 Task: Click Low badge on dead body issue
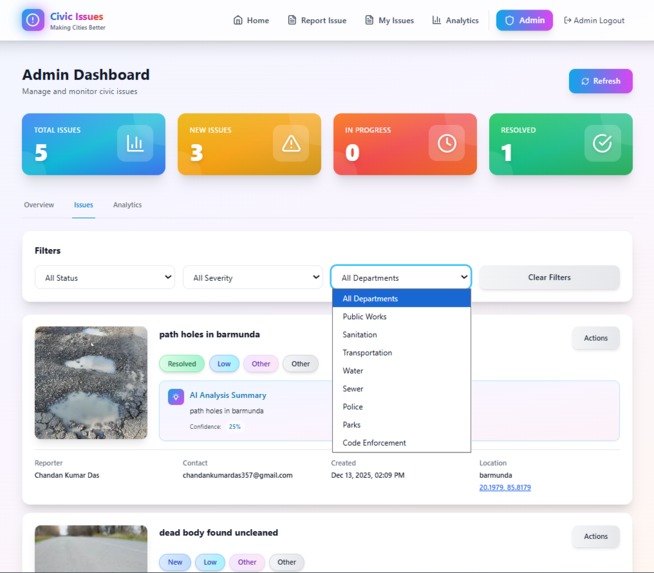click(x=210, y=562)
